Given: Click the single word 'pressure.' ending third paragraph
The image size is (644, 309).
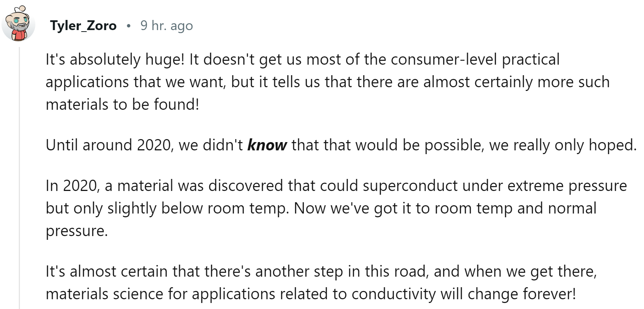Looking at the screenshot, I should pyautogui.click(x=77, y=231).
